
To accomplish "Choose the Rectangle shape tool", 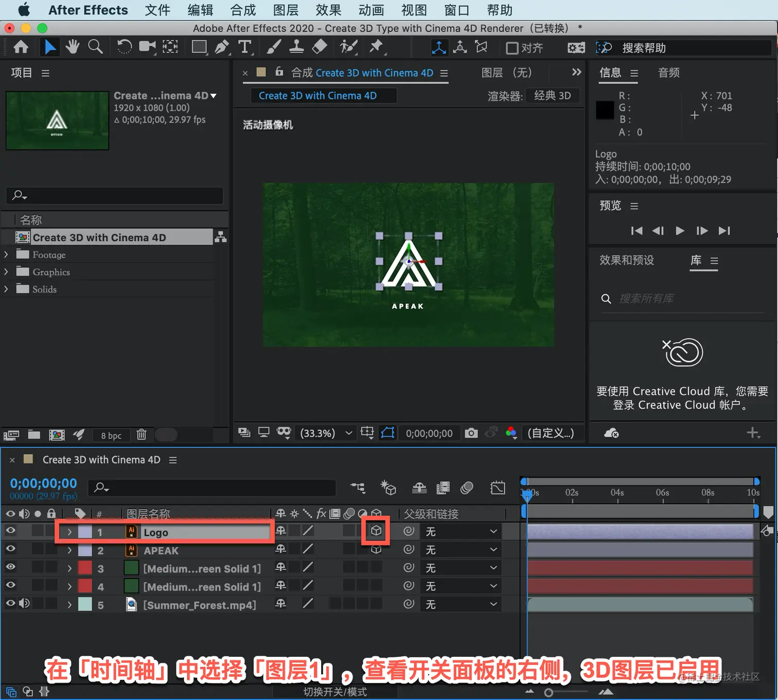I will [x=199, y=47].
